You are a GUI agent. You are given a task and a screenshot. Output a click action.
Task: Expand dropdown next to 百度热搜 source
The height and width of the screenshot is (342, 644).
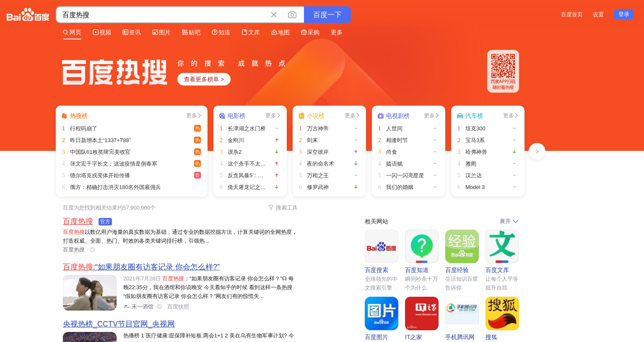click(92, 250)
